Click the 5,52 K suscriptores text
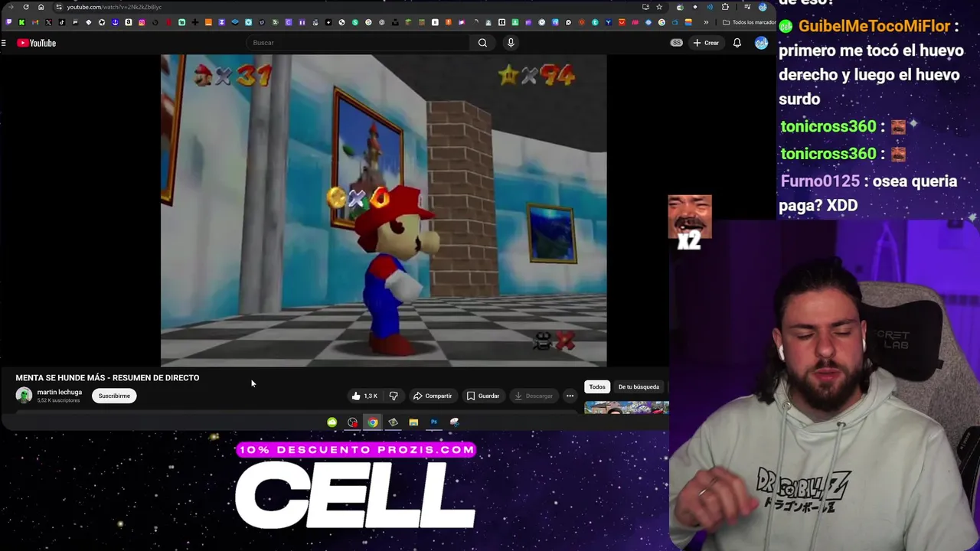The image size is (980, 551). (58, 401)
